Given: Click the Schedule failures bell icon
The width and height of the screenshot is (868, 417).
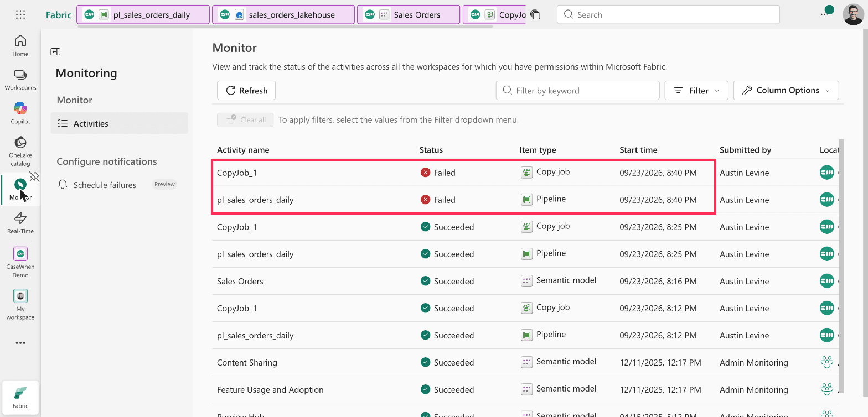Looking at the screenshot, I should click(x=63, y=185).
